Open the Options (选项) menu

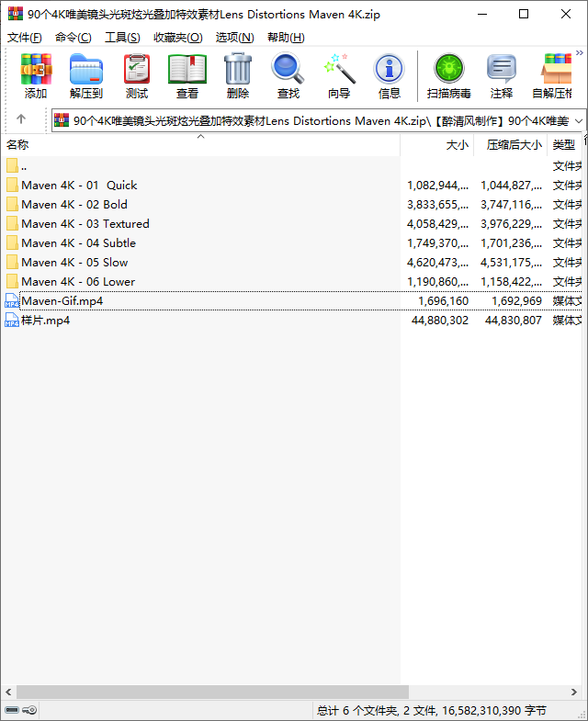tap(234, 38)
